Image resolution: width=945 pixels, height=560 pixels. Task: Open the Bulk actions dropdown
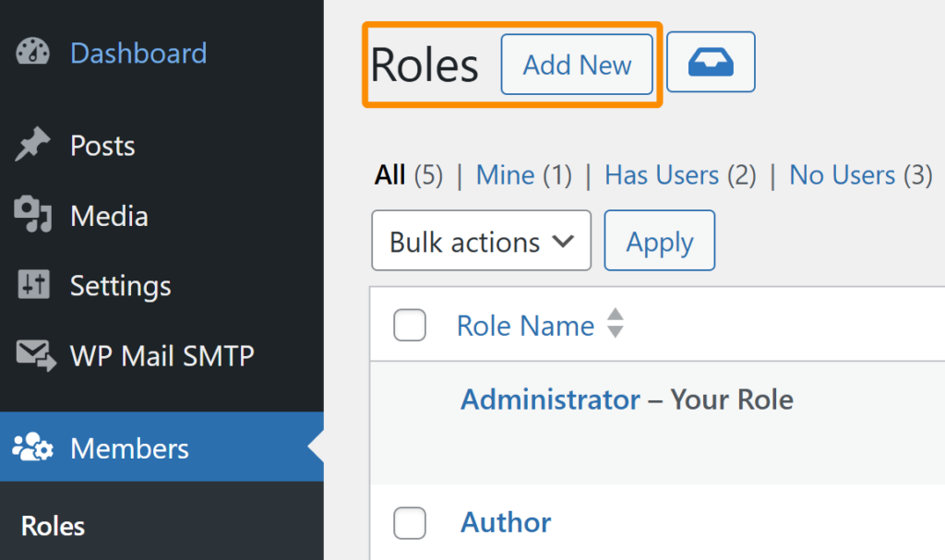482,241
